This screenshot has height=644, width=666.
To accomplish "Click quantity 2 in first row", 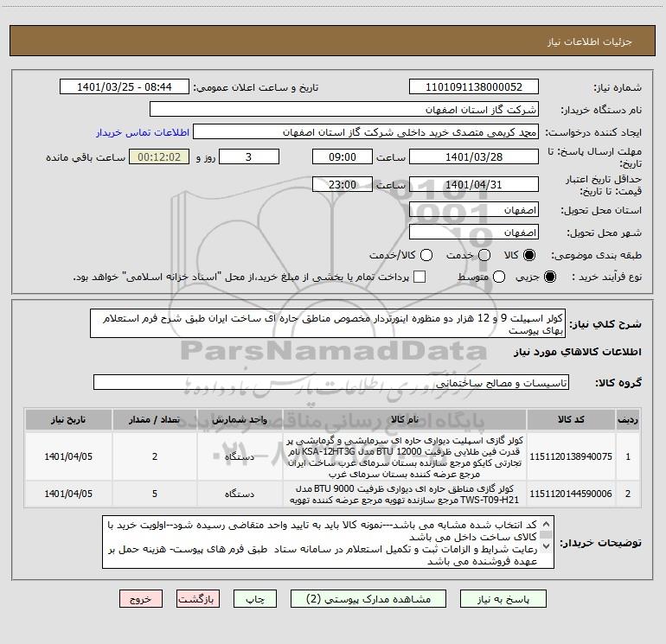I will point(155,456).
